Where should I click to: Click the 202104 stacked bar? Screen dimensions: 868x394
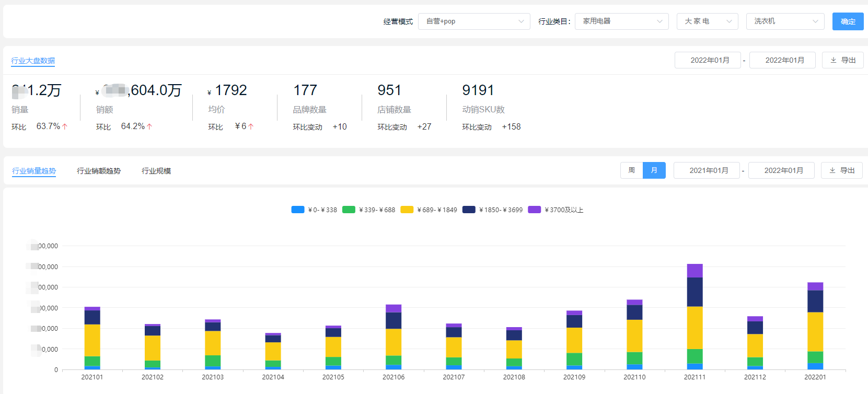tap(273, 351)
